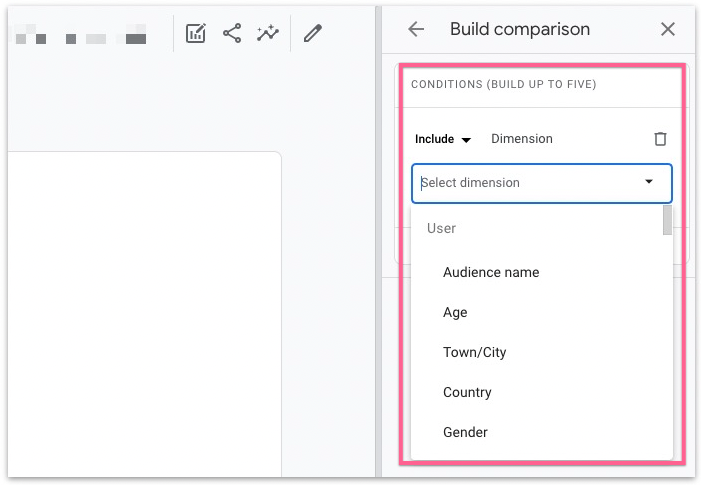
Task: Open the Include condition type dropdown
Action: [443, 140]
